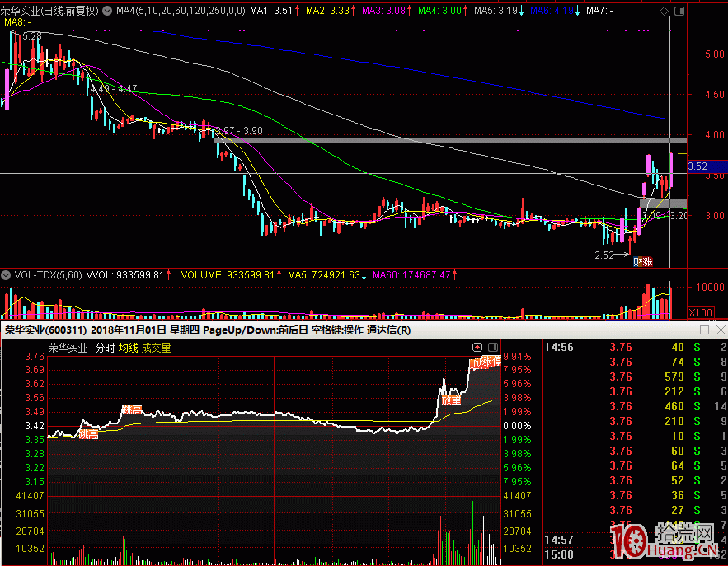
Task: Toggle the side panel icon in 分时 chart
Action: tap(493, 347)
